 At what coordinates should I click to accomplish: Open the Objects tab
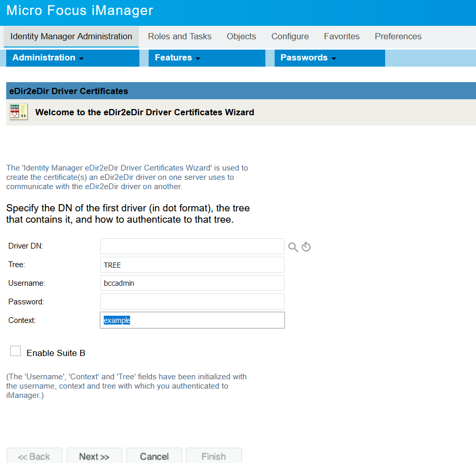point(241,37)
